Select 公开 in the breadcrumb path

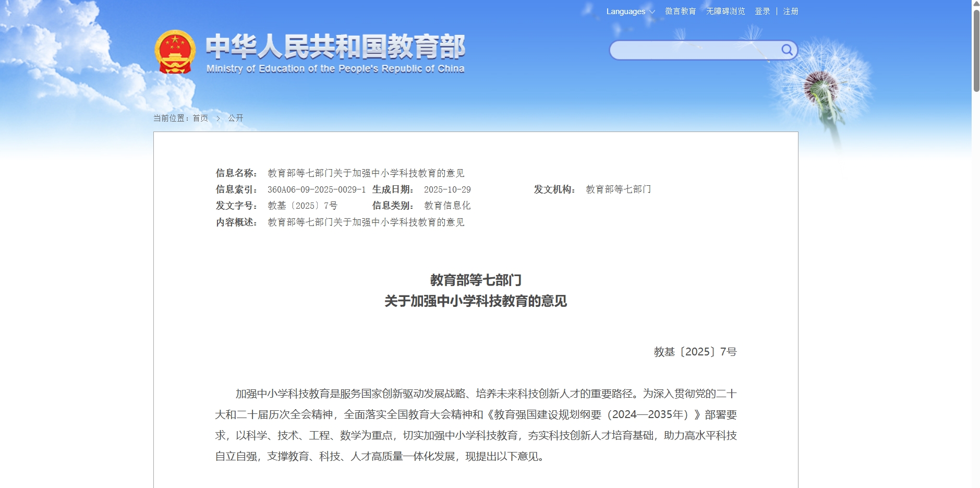click(x=236, y=118)
